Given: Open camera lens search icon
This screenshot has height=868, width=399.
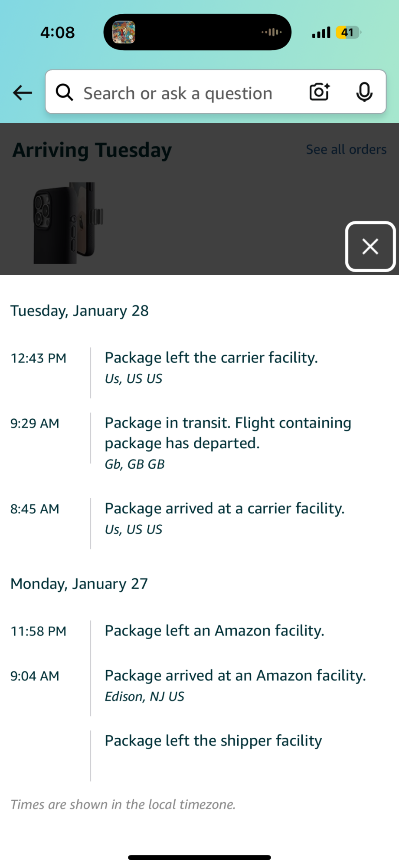Looking at the screenshot, I should [x=319, y=92].
